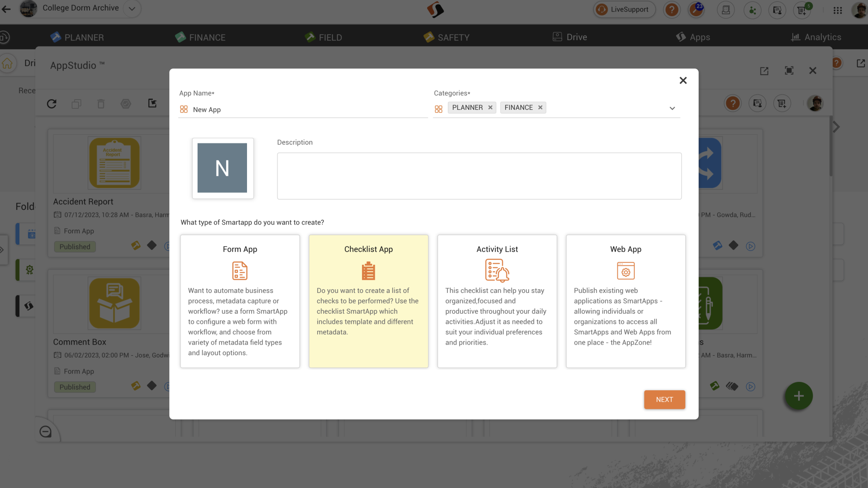The width and height of the screenshot is (868, 488).
Task: Expand the Categories dropdown
Action: click(x=672, y=108)
